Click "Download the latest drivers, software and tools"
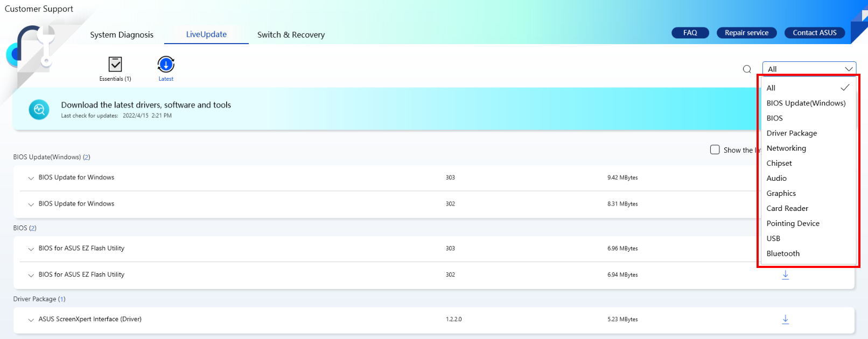 146,105
